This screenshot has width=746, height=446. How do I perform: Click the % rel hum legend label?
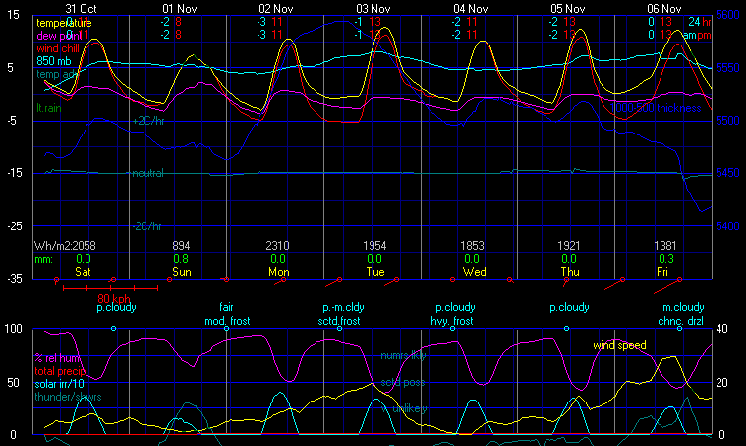(x=58, y=358)
